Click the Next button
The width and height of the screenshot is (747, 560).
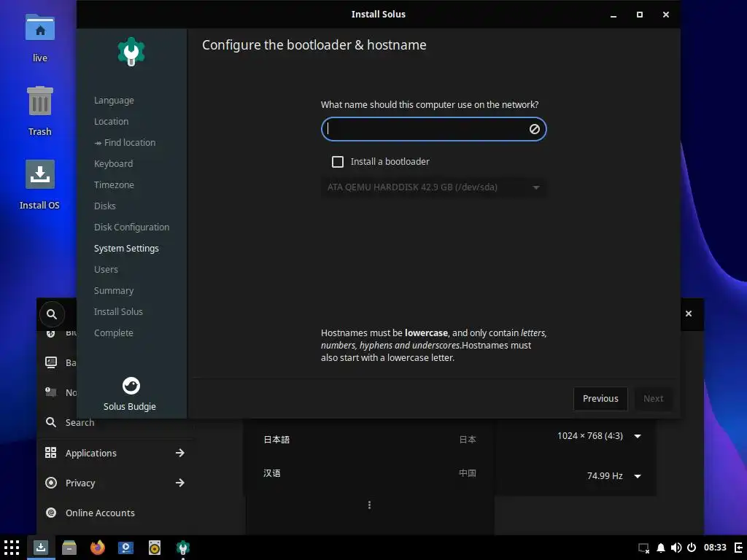(653, 399)
